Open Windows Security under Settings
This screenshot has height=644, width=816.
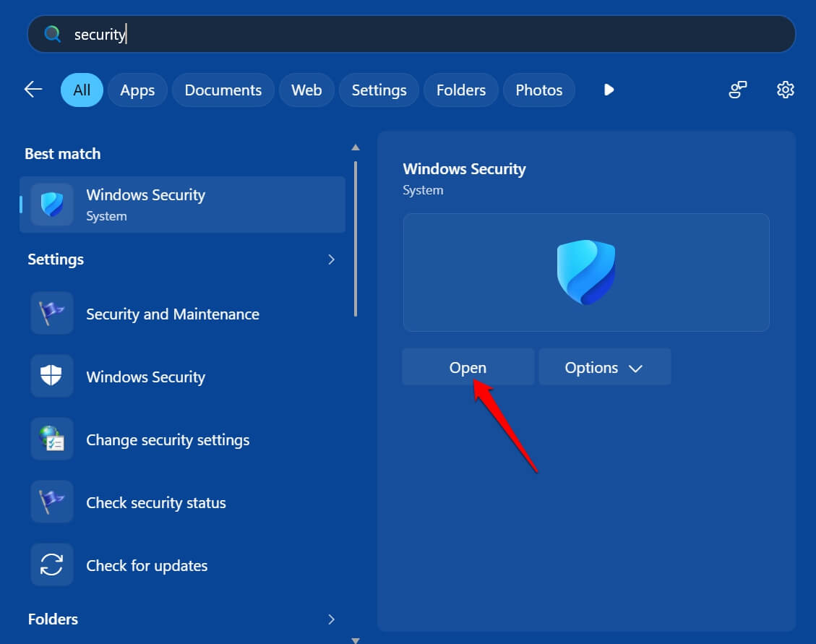pyautogui.click(x=183, y=377)
